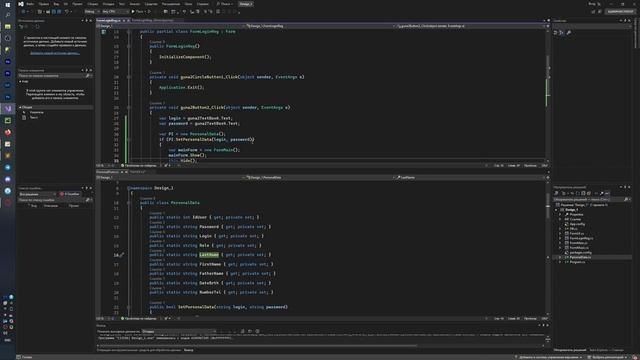Select the Текст item in toolbox
Screen dimensions: 640x360
pyautogui.click(x=33, y=118)
